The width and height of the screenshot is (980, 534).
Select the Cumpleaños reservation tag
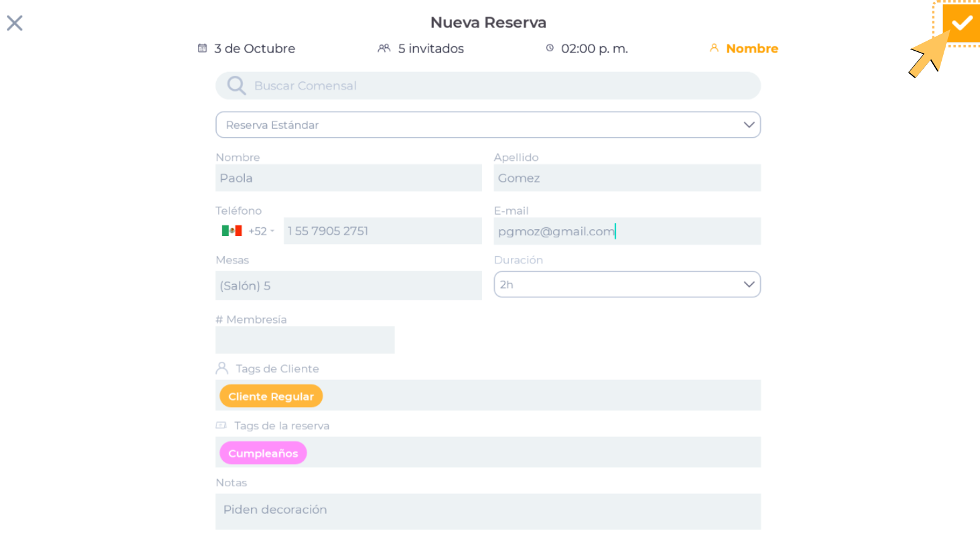pos(263,453)
